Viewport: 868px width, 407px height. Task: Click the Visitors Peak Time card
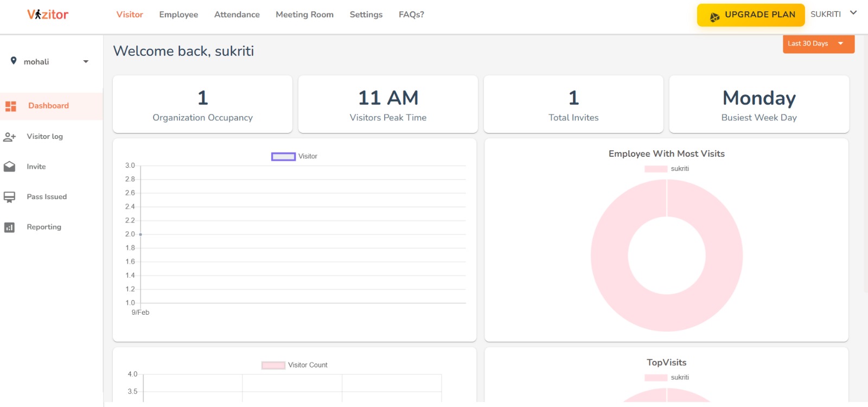pyautogui.click(x=388, y=104)
